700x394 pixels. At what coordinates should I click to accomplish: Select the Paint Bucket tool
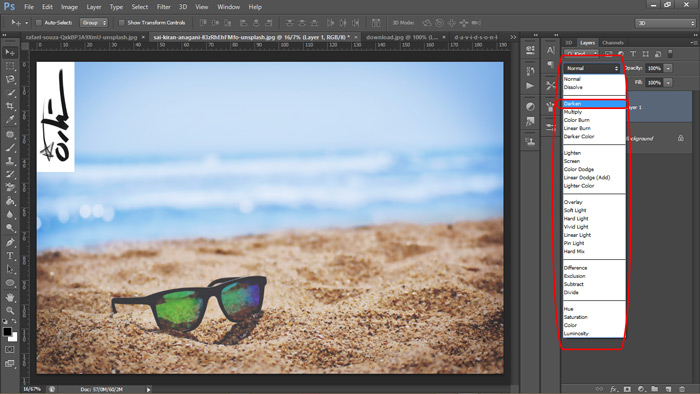click(x=10, y=201)
